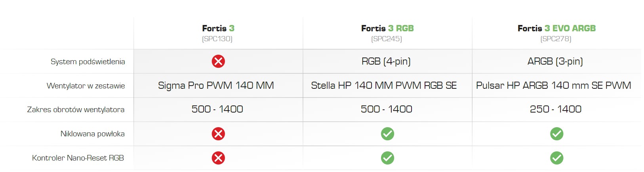
Task: Click the Wentylator w zestawie row label
Action: (86, 86)
